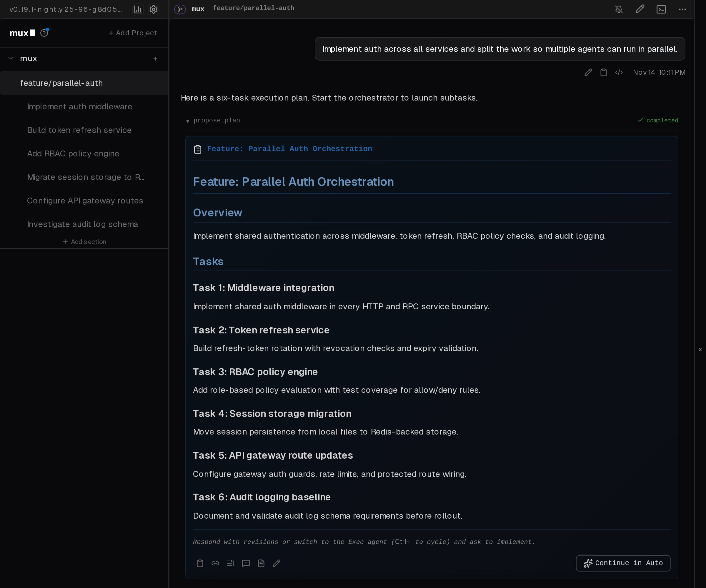Click Add section in the sidebar
Screen dimensions: 706x588
coord(84,242)
